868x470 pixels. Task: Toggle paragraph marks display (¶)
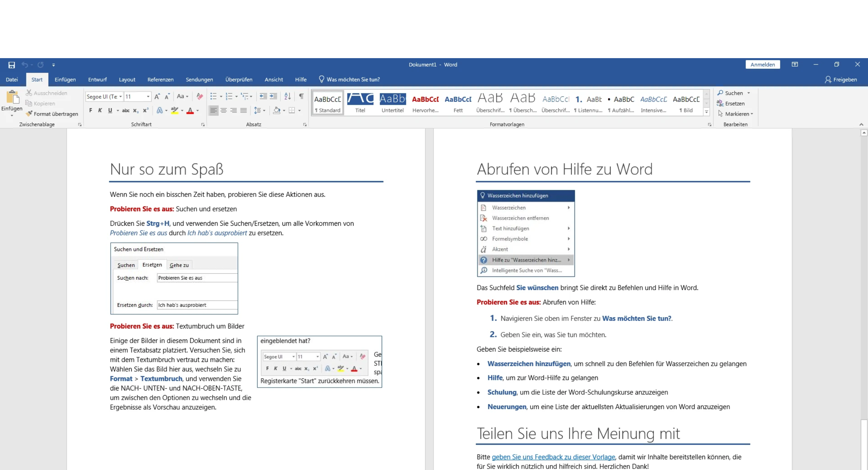301,96
